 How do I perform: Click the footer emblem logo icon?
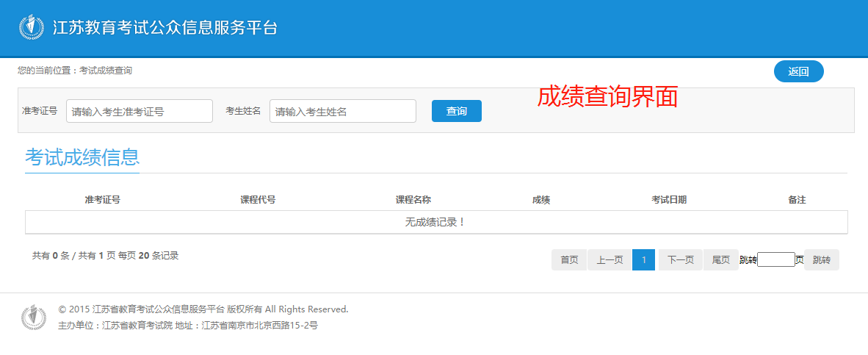[33, 317]
